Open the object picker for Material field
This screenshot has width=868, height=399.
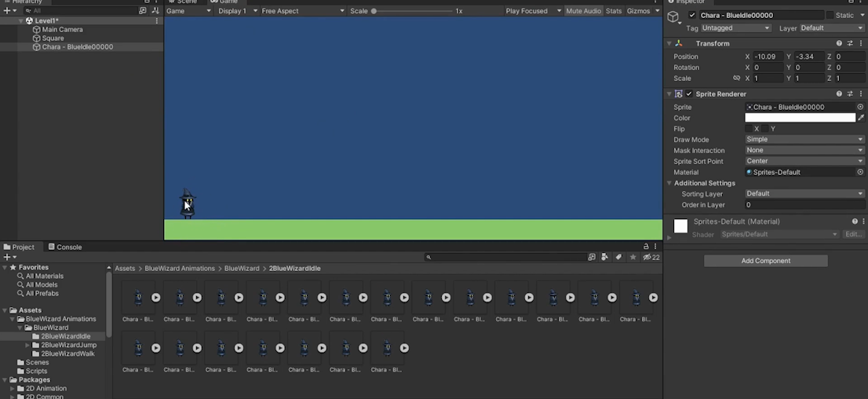pyautogui.click(x=860, y=172)
